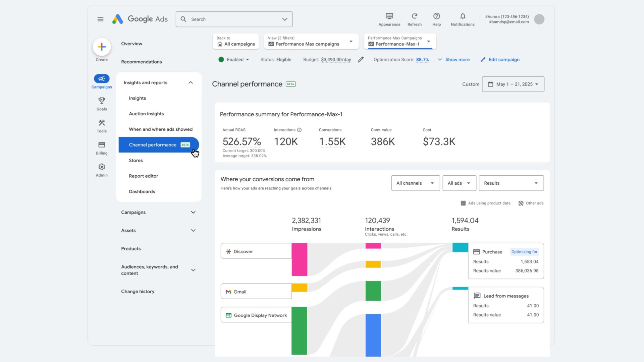Open the Report editor page
The image size is (644, 362).
coord(144,176)
